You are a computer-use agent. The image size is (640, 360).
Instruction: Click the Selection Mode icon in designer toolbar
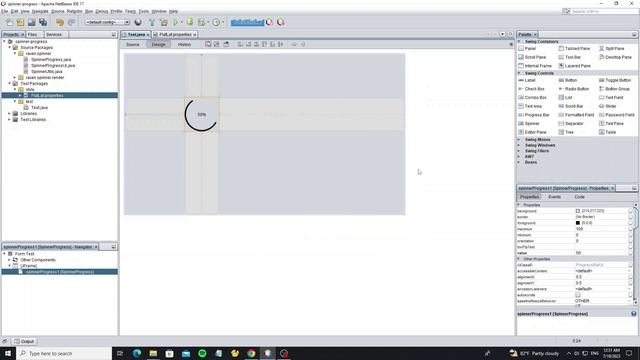click(x=208, y=44)
